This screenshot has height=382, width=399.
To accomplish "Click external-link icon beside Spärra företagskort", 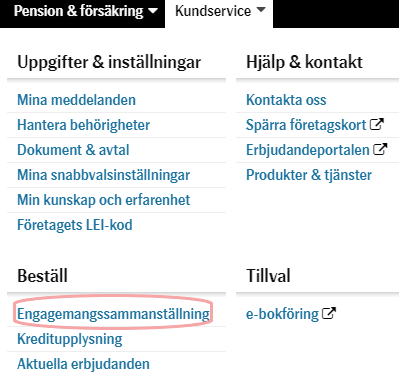I will tap(377, 125).
